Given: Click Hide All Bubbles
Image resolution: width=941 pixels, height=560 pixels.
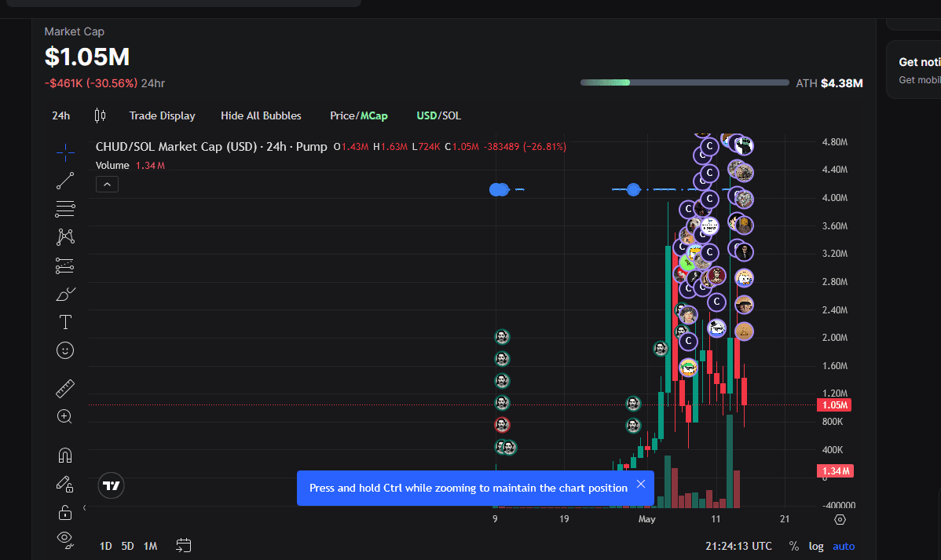Looking at the screenshot, I should [x=261, y=115].
